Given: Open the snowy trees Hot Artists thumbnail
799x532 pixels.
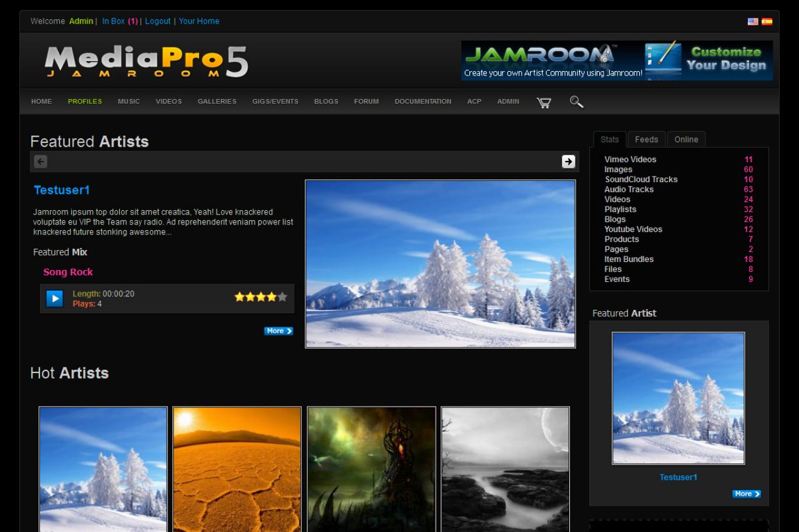Looking at the screenshot, I should [x=103, y=469].
